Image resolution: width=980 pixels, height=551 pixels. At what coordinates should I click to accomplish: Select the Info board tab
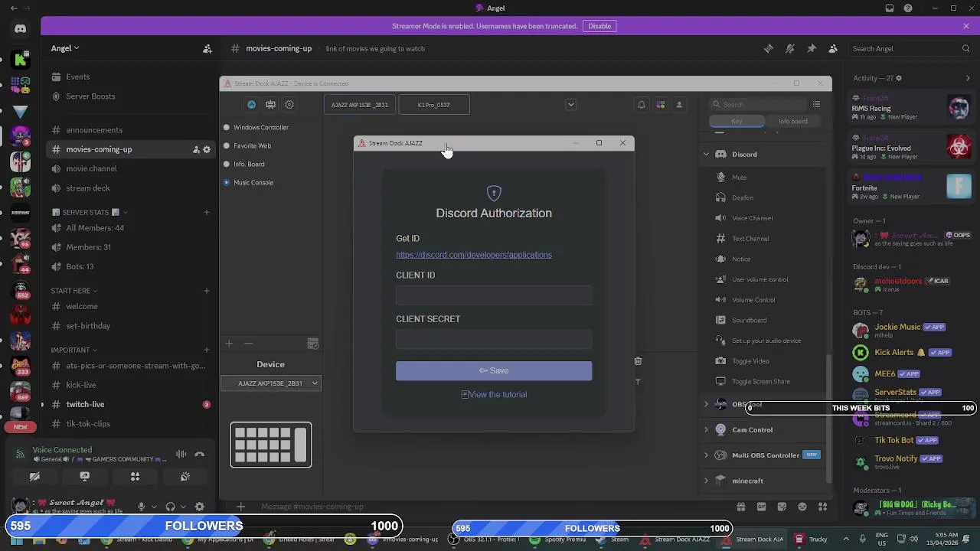pos(793,121)
